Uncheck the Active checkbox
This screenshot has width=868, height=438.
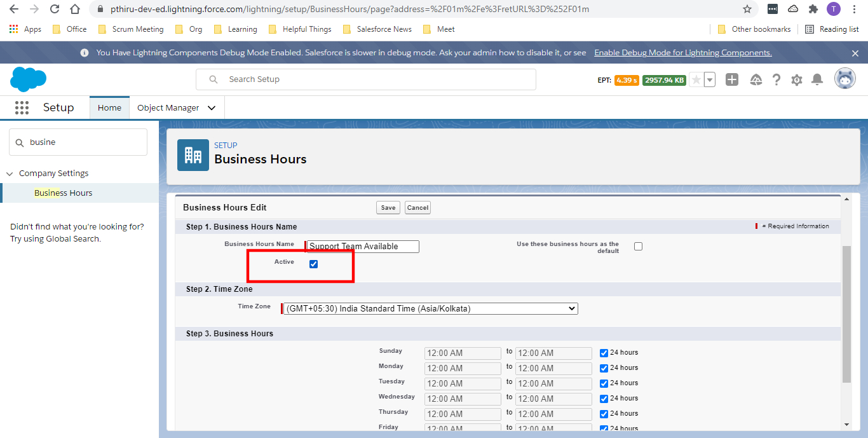coord(313,263)
